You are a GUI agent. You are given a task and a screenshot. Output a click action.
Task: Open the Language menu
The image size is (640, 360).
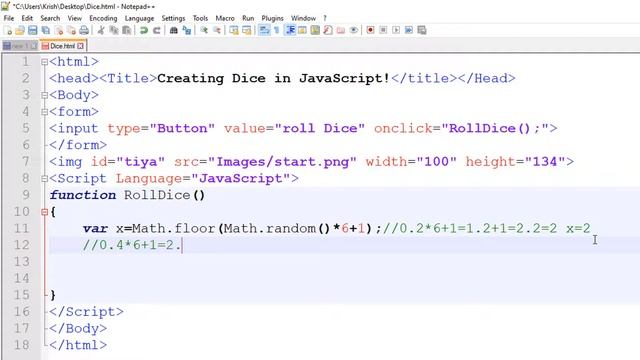pos(139,18)
